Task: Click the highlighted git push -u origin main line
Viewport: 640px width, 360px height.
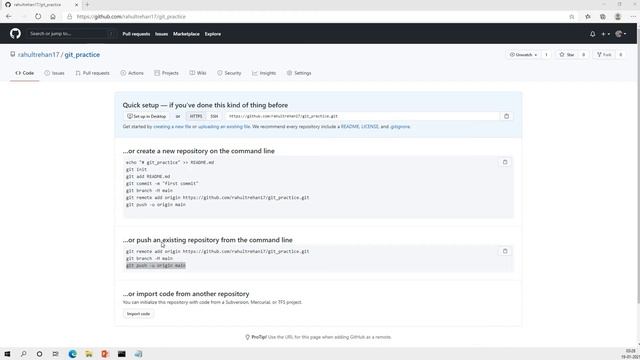Action: point(156,266)
